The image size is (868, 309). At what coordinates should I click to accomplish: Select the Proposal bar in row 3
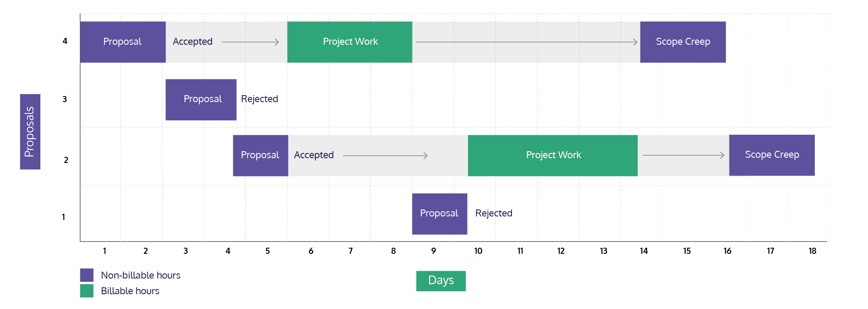coord(201,100)
